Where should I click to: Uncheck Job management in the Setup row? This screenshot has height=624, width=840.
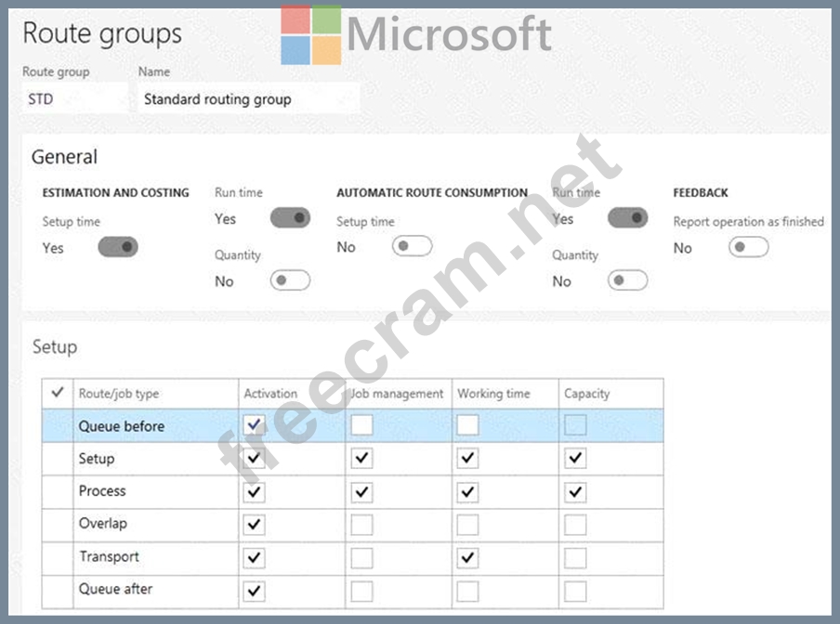pyautogui.click(x=361, y=458)
